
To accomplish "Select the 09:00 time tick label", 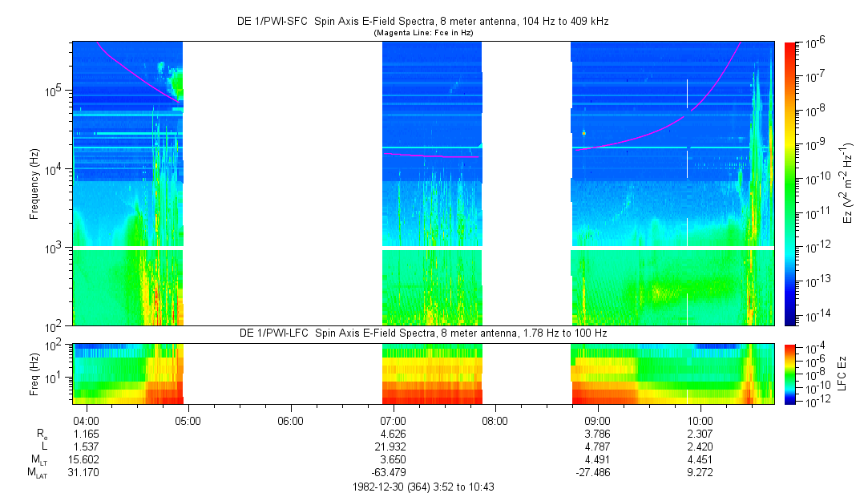I will tap(598, 420).
